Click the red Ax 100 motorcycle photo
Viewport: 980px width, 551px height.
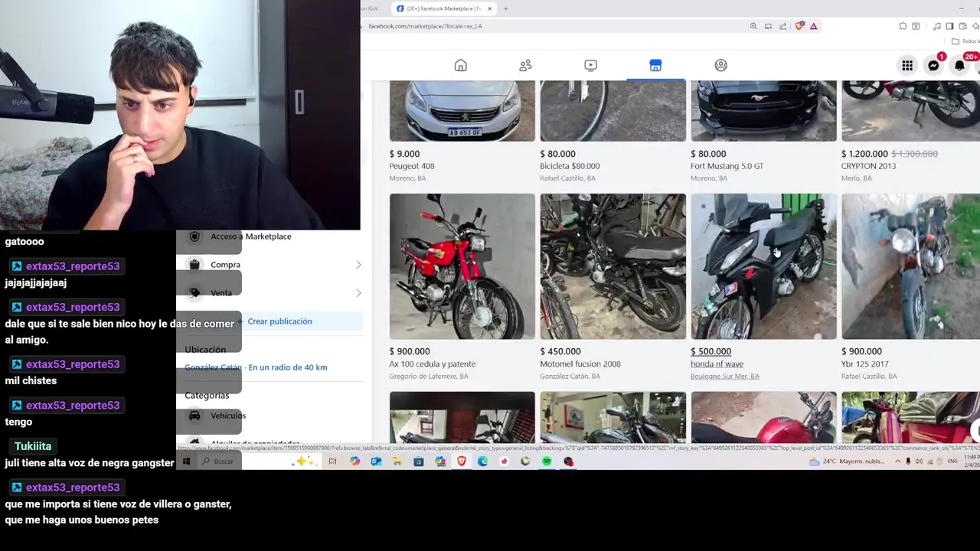(x=462, y=266)
